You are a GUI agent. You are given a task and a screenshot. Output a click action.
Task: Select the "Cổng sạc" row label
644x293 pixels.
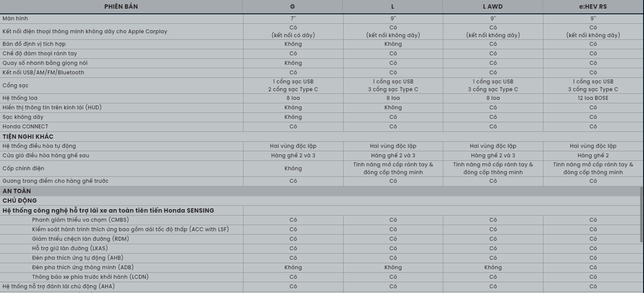coord(16,86)
